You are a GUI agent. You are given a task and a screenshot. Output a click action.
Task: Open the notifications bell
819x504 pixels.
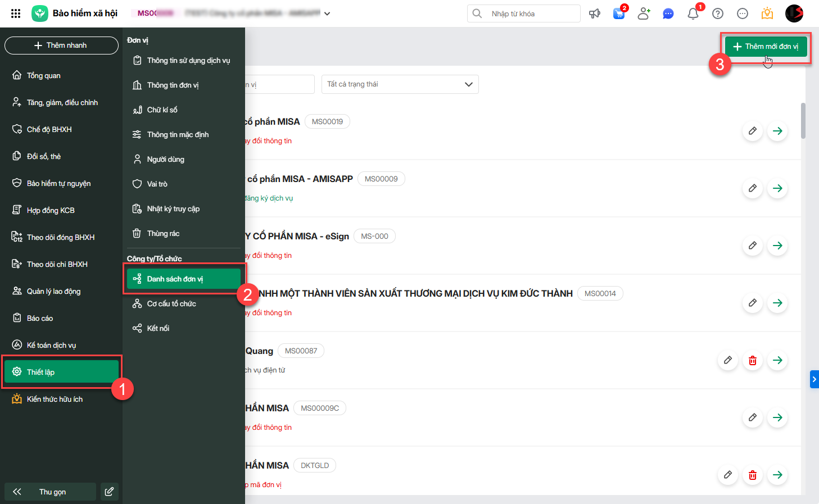point(693,13)
